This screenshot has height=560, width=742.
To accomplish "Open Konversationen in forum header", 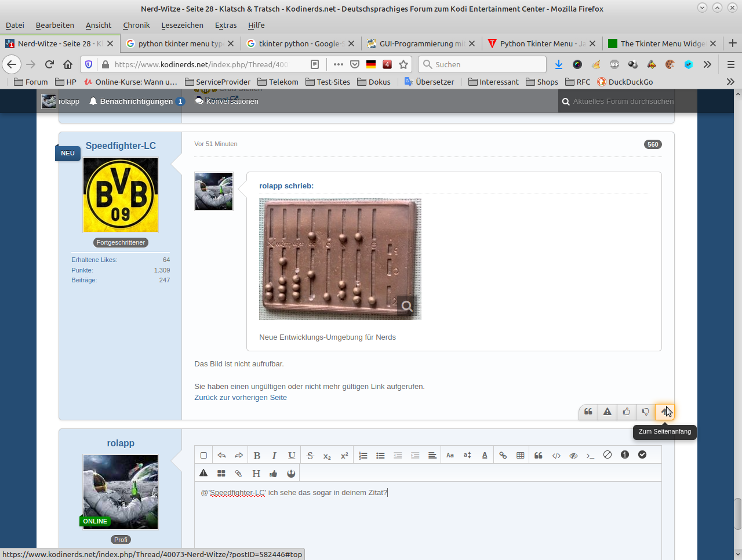I will tap(227, 101).
